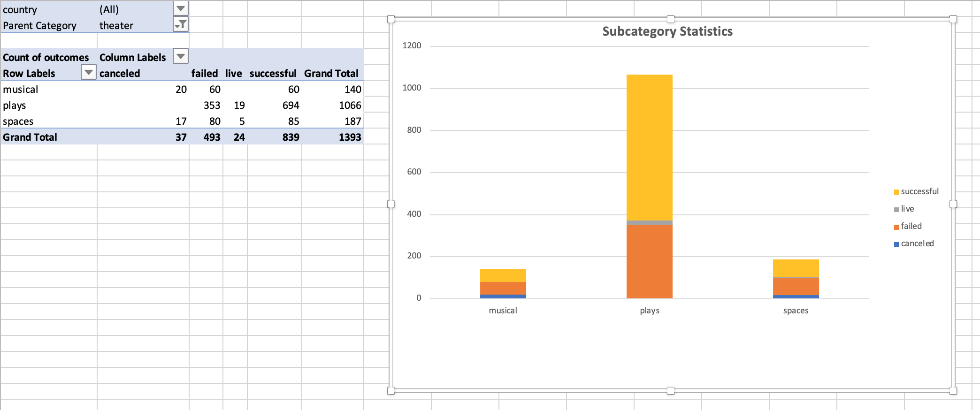Open the Parent Category filter dropdown
Image resolution: width=980 pixels, height=410 pixels.
181,24
